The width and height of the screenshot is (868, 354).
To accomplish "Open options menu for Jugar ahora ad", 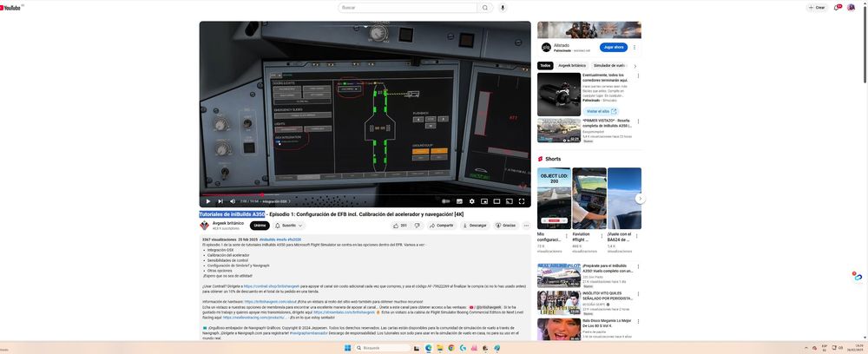I will 635,48.
